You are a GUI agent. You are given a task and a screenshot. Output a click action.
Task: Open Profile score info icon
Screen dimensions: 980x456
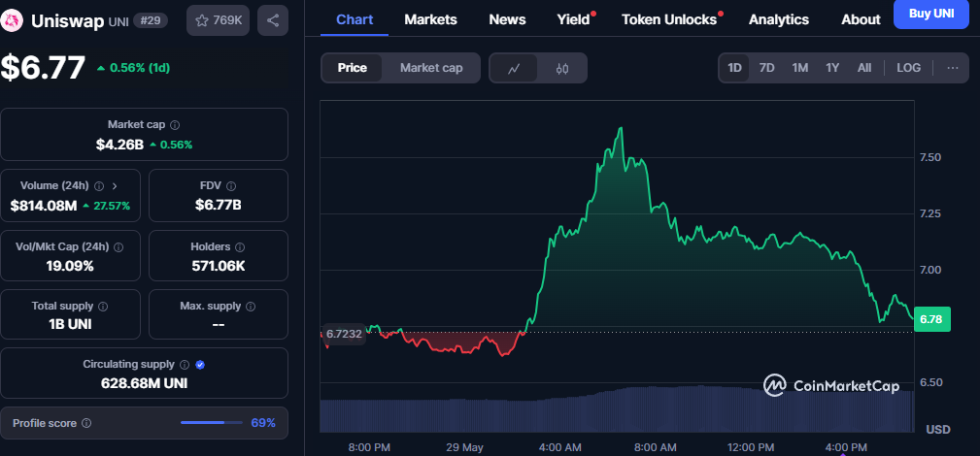[86, 423]
